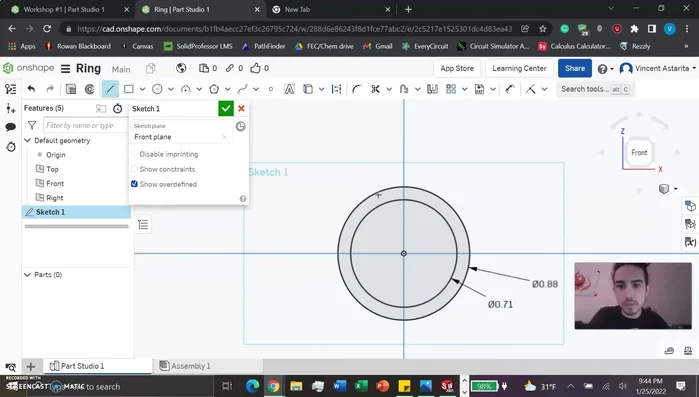Image resolution: width=699 pixels, height=397 pixels.
Task: Select the Point tool
Action: click(271, 89)
